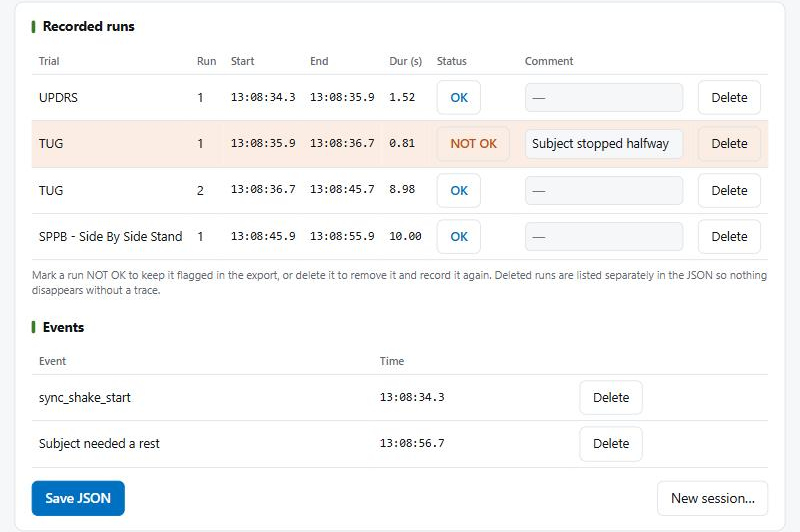
Task: Click the 'Event' column header
Action: coord(53,361)
